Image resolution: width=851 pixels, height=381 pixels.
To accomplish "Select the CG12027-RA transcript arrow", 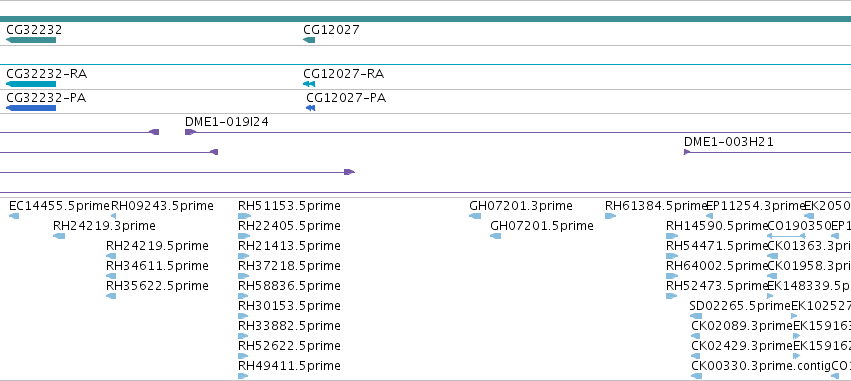I will (309, 84).
